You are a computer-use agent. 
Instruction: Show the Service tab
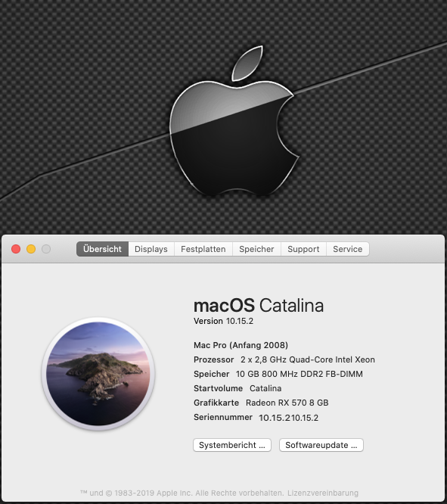click(348, 249)
